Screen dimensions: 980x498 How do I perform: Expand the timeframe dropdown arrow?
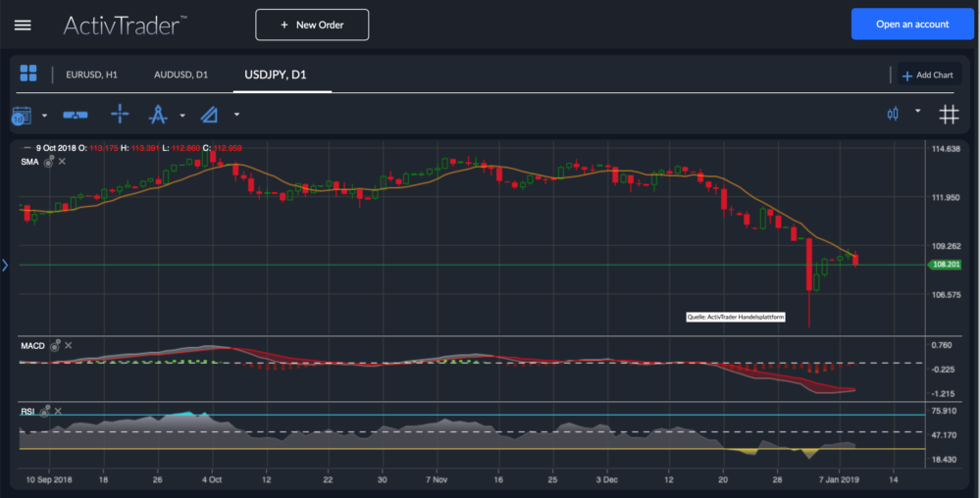click(x=44, y=116)
